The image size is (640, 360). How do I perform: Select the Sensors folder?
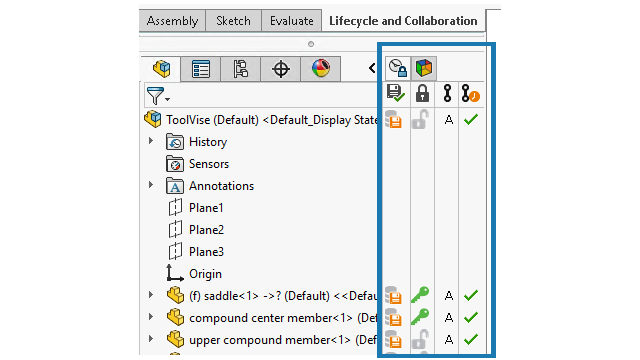209,164
